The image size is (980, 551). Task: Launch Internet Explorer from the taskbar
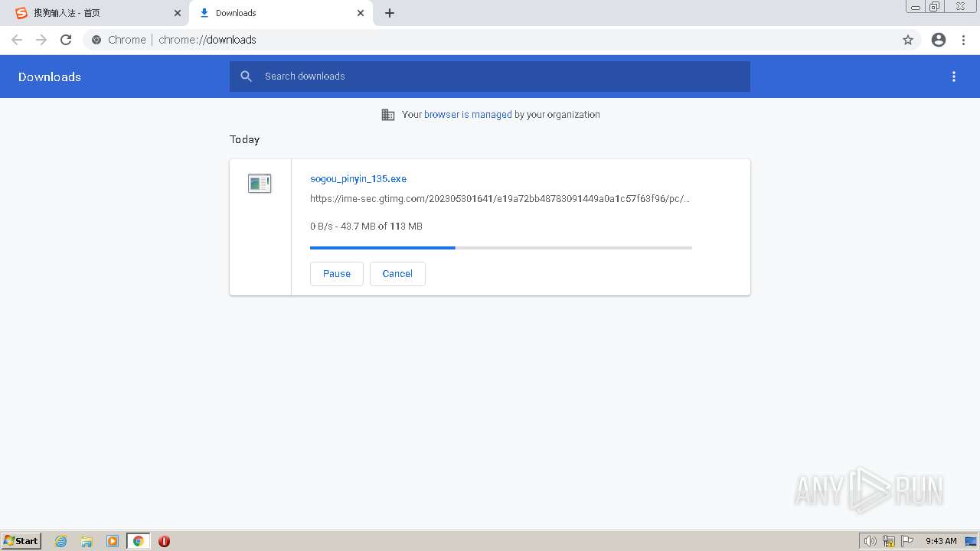61,541
